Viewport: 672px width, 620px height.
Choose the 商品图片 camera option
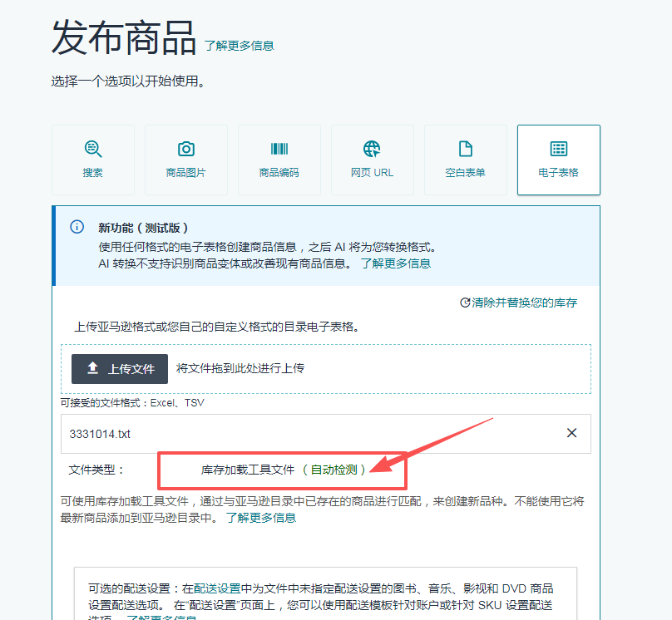[x=185, y=160]
